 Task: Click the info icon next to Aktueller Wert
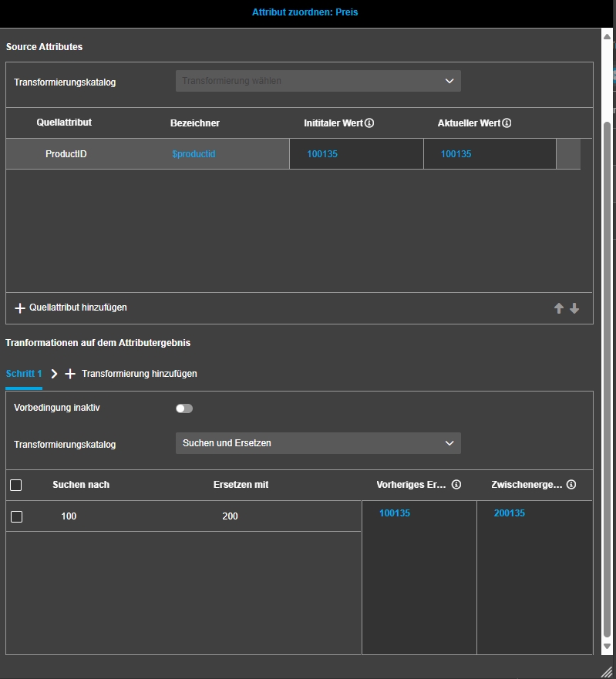click(x=507, y=123)
